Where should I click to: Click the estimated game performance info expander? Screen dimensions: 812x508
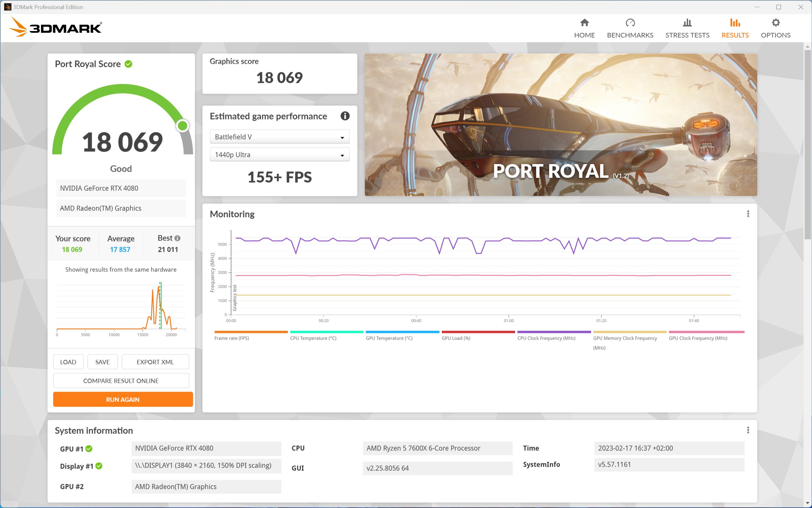pyautogui.click(x=345, y=116)
